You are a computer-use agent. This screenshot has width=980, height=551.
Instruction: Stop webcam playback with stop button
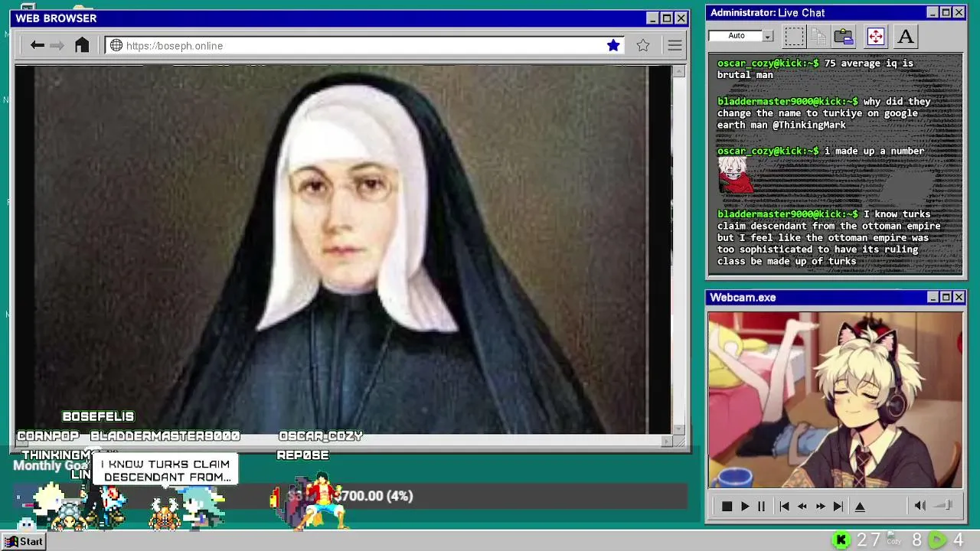[727, 506]
